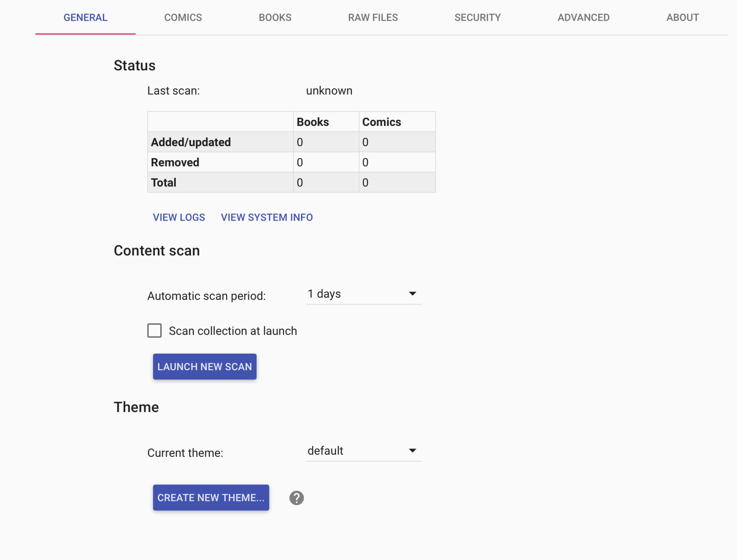Screen dimensions: 737x560
Task: Go to the Raw Files tab
Action: coord(373,17)
